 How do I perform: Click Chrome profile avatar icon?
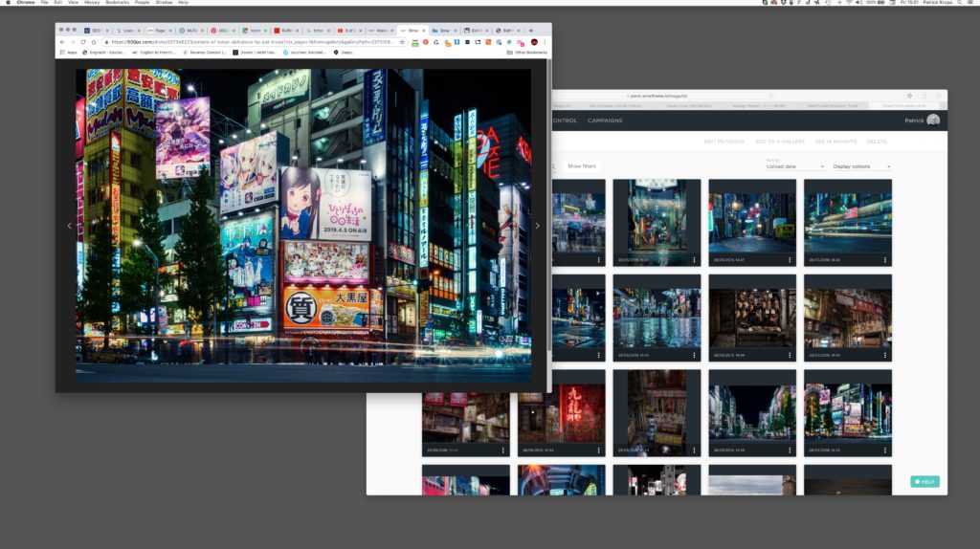coord(534,42)
